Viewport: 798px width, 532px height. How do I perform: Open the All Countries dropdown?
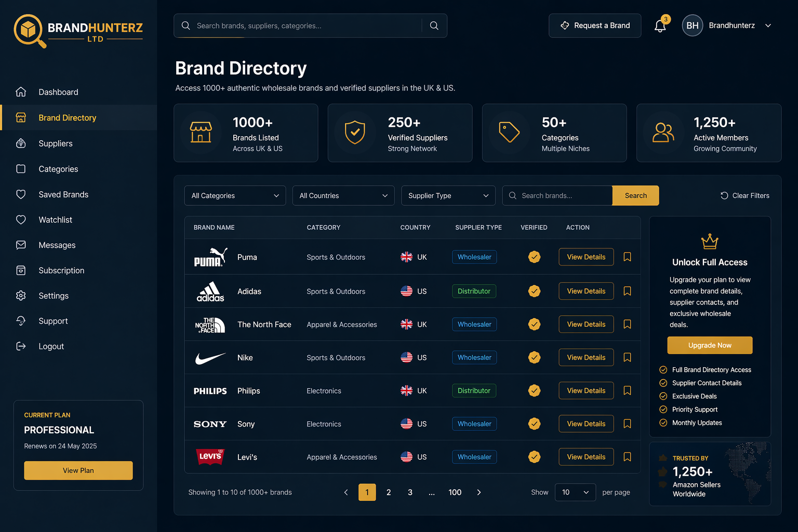343,195
